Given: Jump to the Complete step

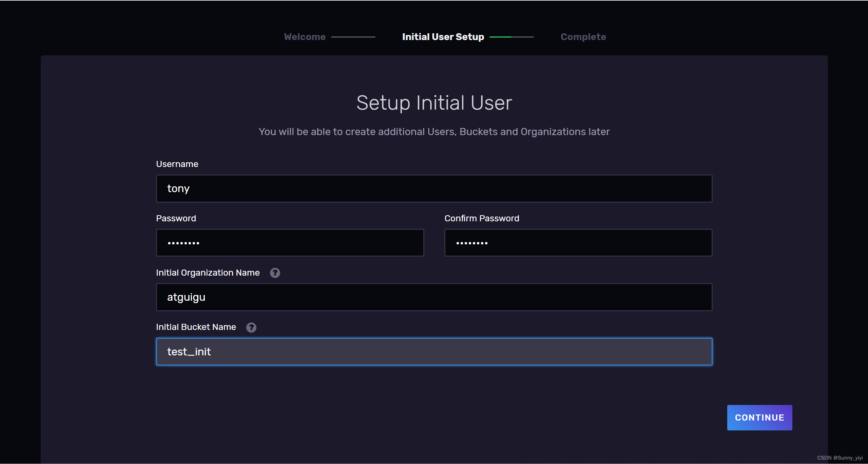Looking at the screenshot, I should 583,37.
